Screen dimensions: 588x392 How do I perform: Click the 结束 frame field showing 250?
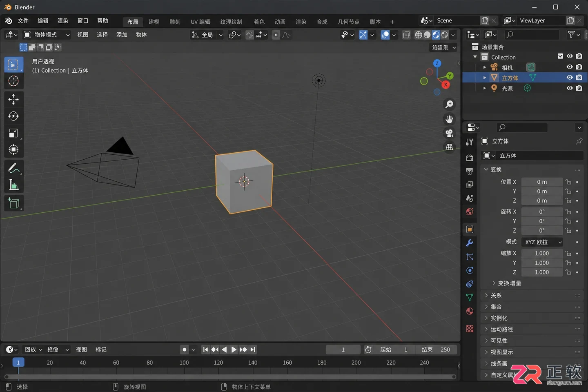[x=436, y=350]
